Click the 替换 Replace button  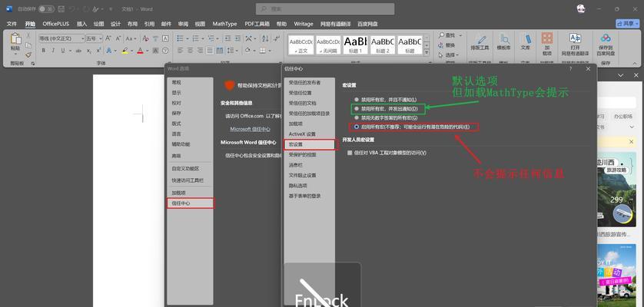click(x=446, y=45)
